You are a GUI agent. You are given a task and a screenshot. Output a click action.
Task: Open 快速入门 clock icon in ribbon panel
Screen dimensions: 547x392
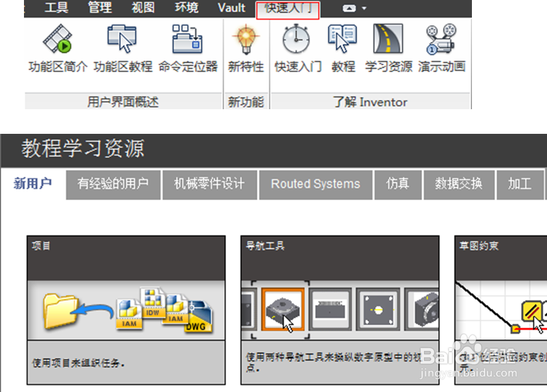coord(298,48)
